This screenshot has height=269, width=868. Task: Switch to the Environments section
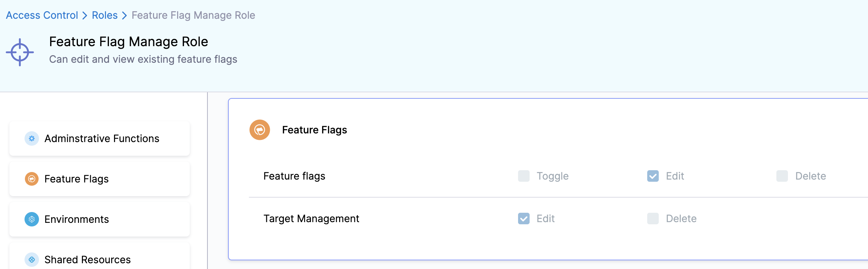76,219
